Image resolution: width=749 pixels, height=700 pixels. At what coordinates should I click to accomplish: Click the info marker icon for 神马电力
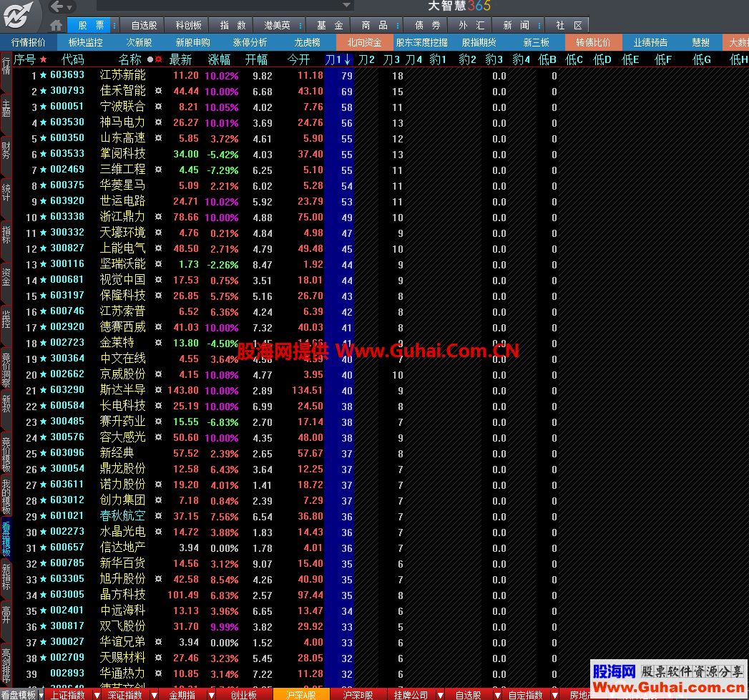click(159, 122)
